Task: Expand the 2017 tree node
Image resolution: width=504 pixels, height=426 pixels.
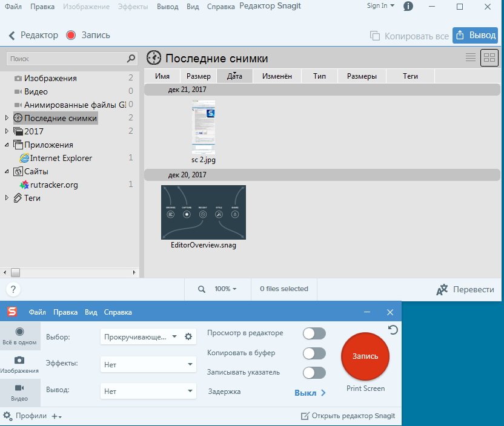Action: [x=7, y=131]
